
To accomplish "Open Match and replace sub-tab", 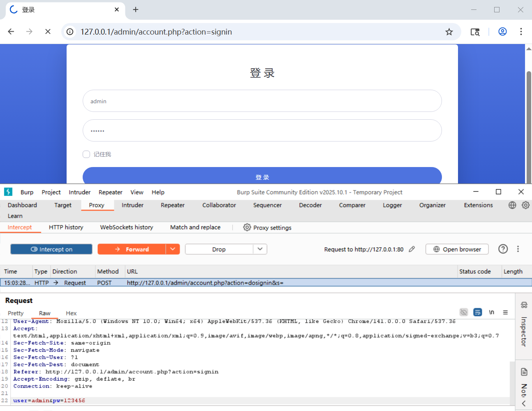I will tap(195, 227).
